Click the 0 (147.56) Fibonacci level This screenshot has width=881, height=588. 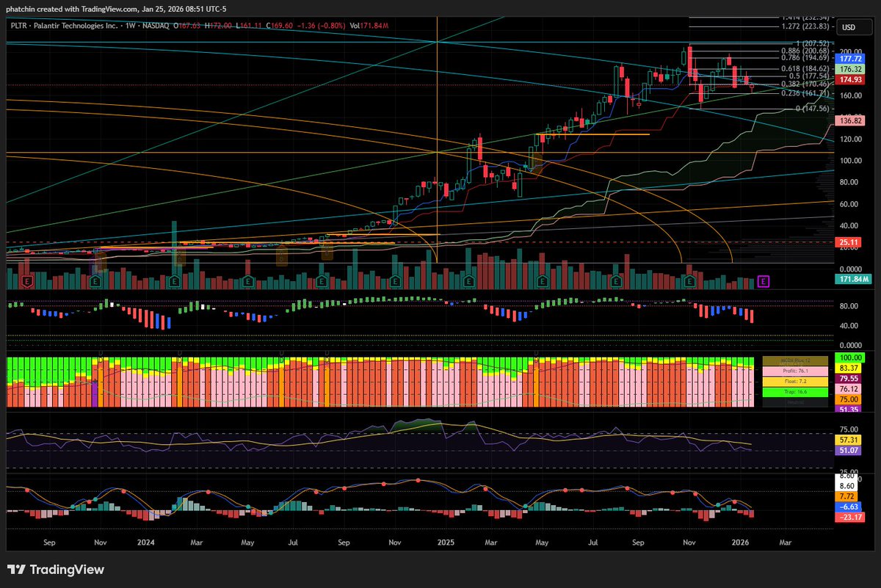click(x=813, y=109)
